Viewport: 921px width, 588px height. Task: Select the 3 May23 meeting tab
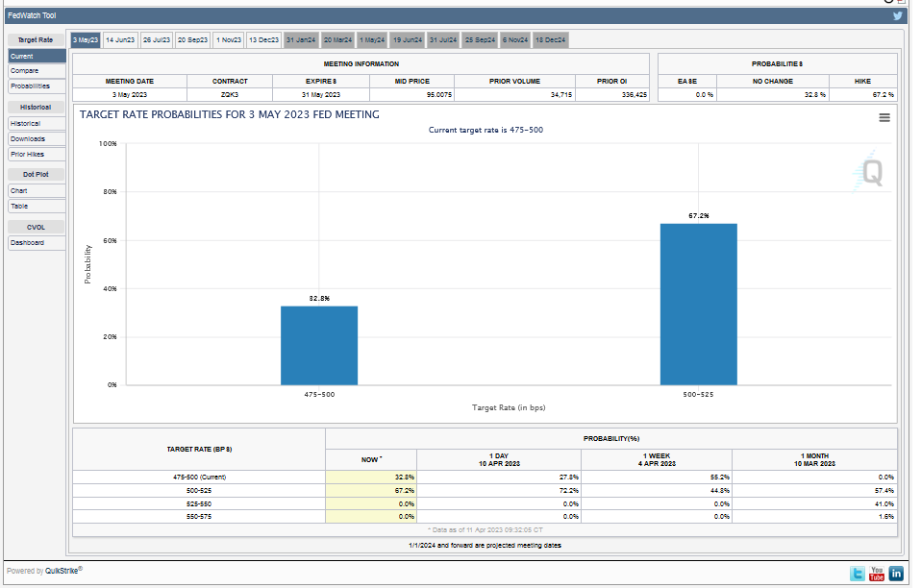(86, 40)
